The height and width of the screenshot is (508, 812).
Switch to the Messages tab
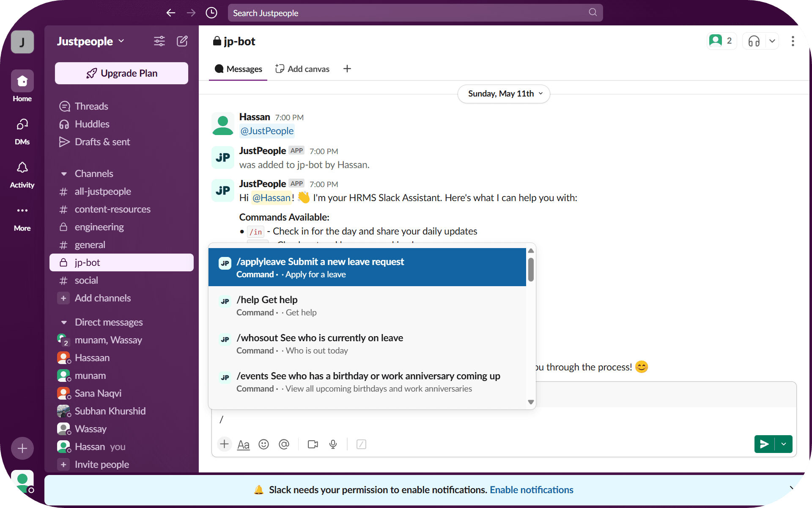238,69
